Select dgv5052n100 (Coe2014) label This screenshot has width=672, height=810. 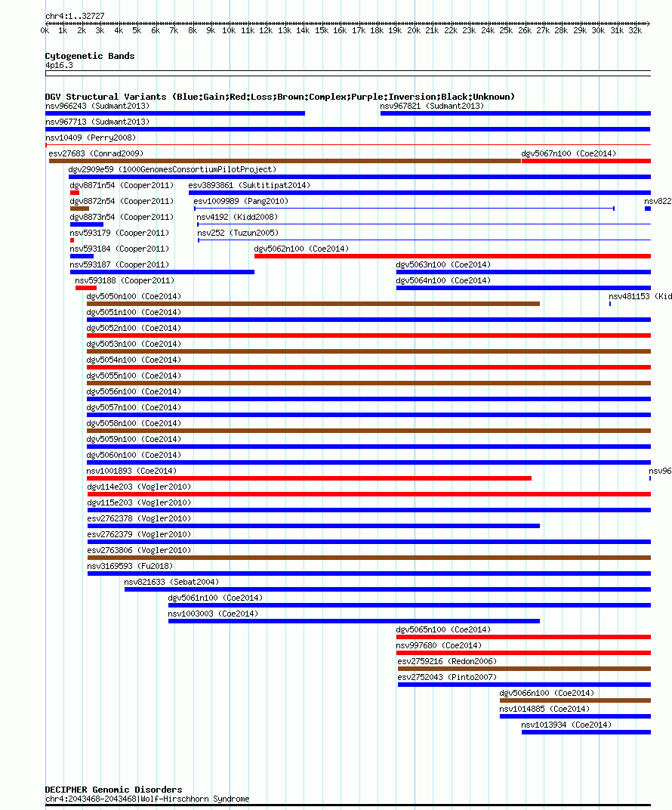click(x=134, y=328)
